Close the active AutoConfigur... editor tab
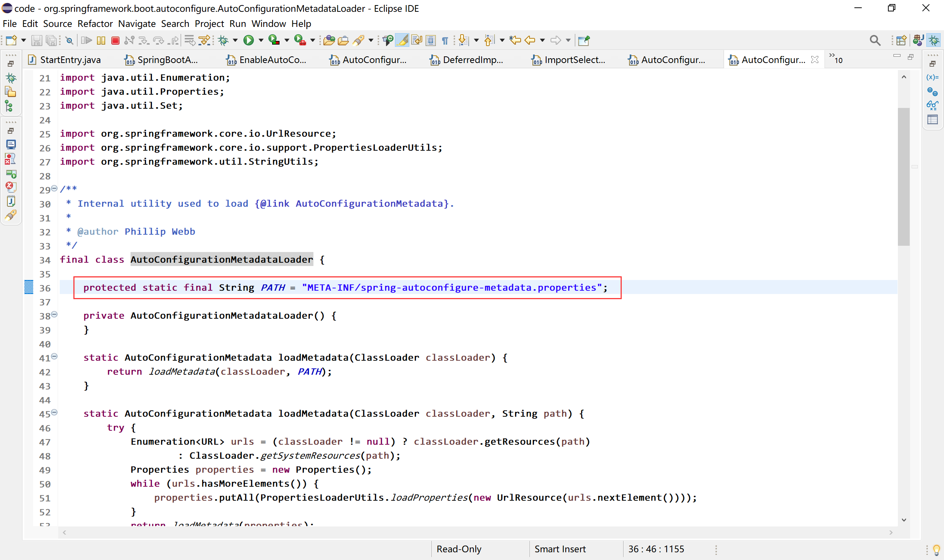 815,60
